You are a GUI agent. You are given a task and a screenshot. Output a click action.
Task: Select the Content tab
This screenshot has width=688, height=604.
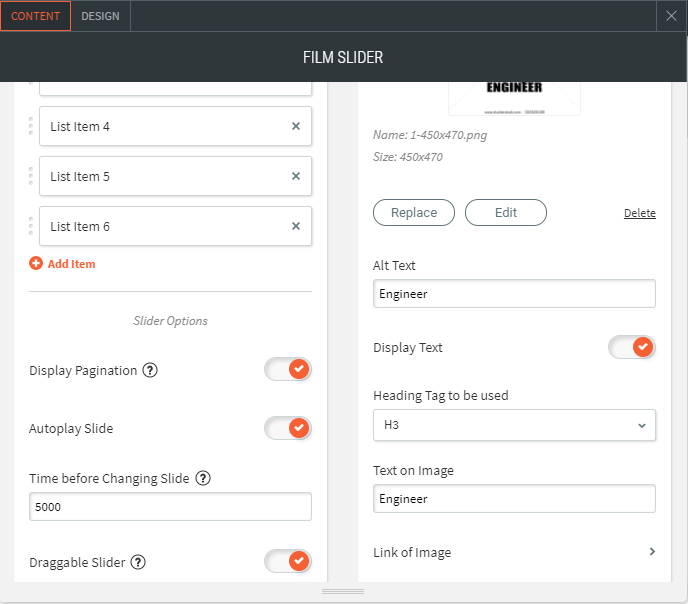(36, 16)
